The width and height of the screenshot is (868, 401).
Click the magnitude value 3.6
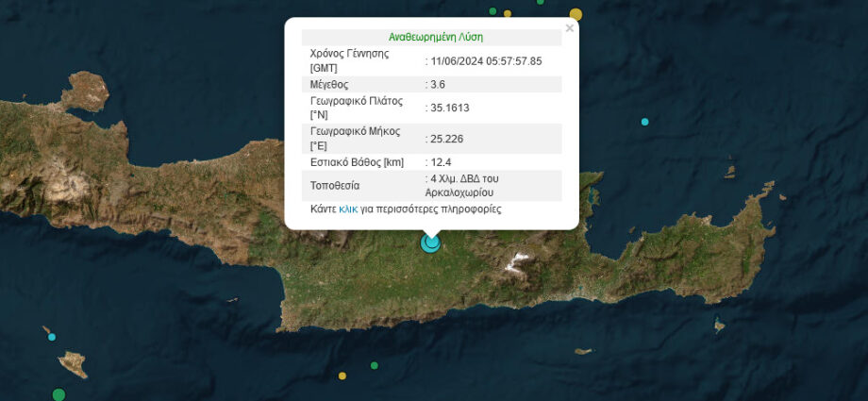439,84
